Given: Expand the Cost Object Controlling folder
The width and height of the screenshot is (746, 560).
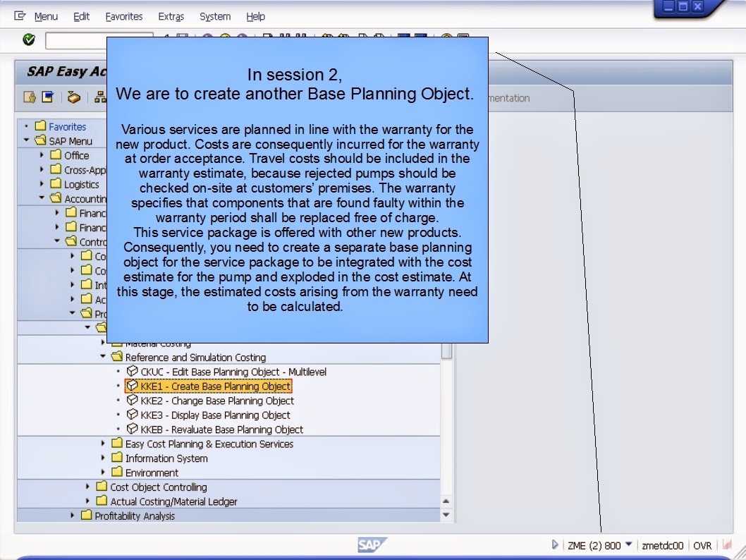Looking at the screenshot, I should point(89,487).
